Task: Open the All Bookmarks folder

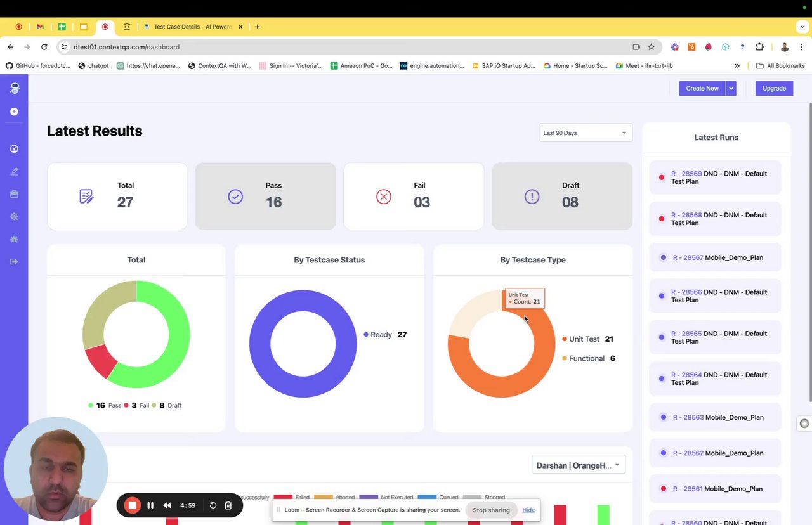Action: [780, 65]
